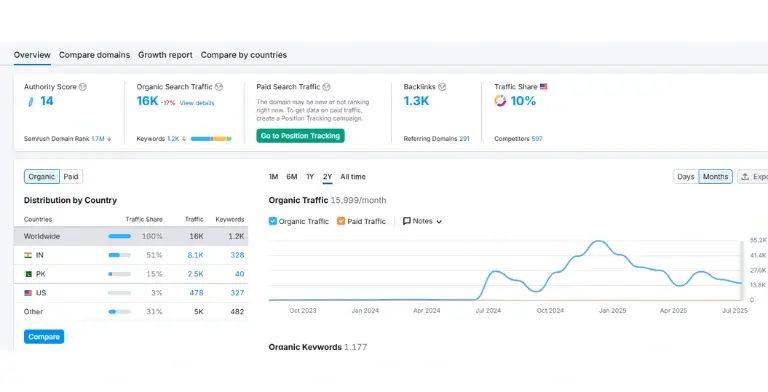Click the Notes speech bubble icon
Viewport: 768px width, 392px height.
(407, 221)
